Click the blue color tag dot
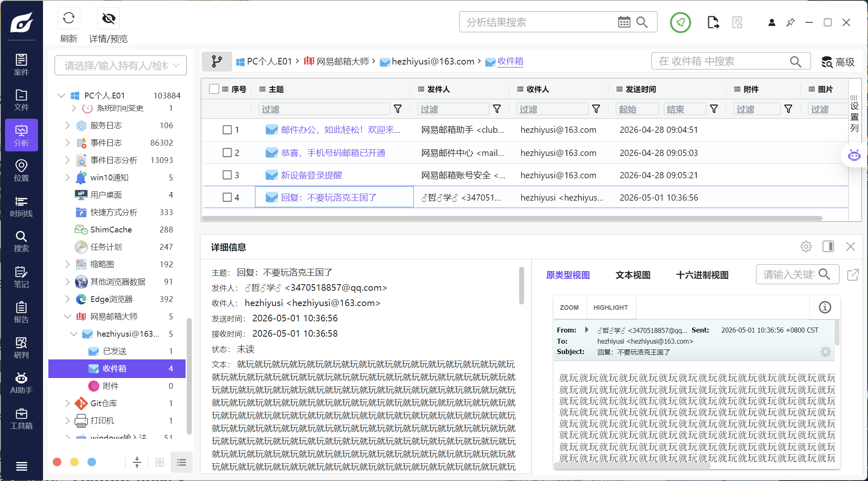This screenshot has height=481, width=868. tap(92, 462)
